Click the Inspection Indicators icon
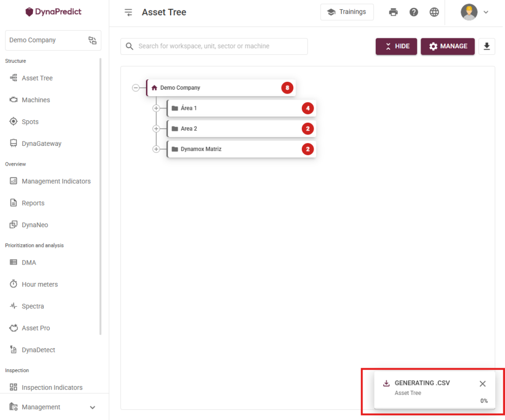505x420 pixels. pyautogui.click(x=13, y=387)
